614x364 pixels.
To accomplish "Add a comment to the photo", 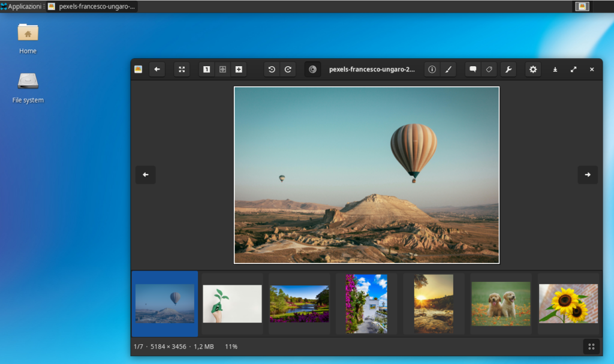I will pos(472,69).
